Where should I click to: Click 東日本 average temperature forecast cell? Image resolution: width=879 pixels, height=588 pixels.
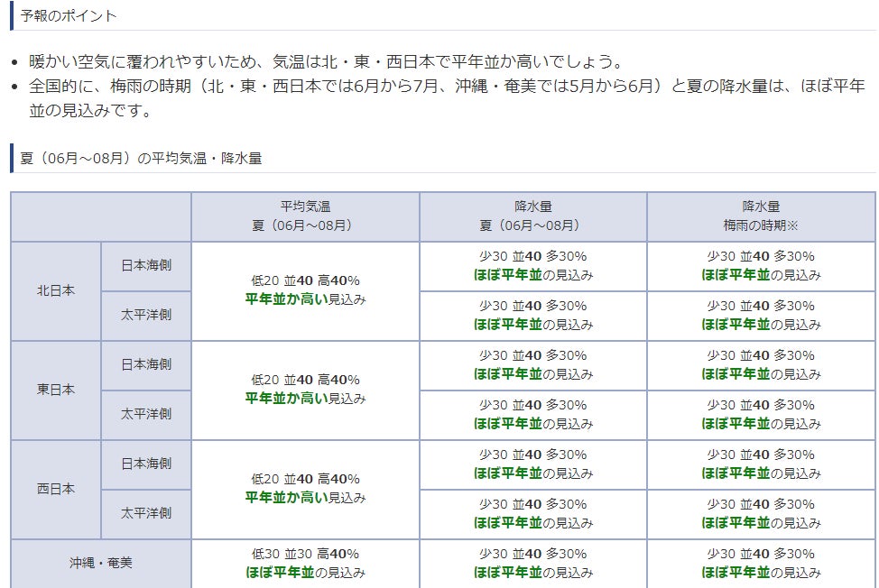[305, 390]
